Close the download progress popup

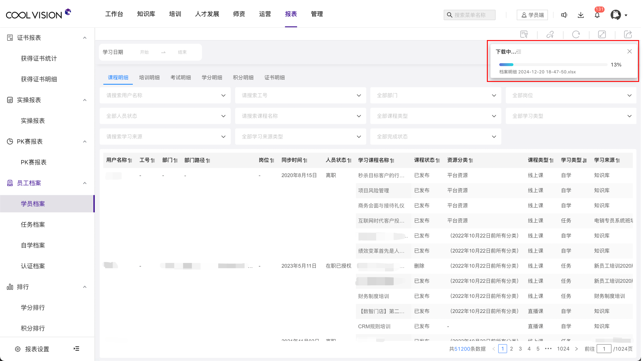(630, 51)
